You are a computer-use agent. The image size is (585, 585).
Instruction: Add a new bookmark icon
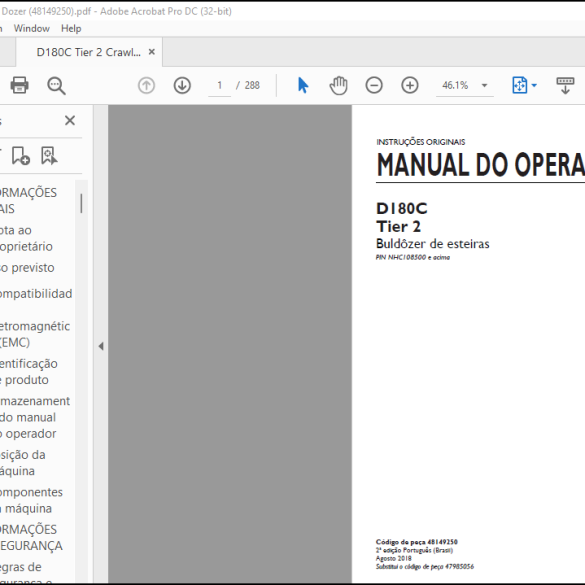tap(21, 156)
